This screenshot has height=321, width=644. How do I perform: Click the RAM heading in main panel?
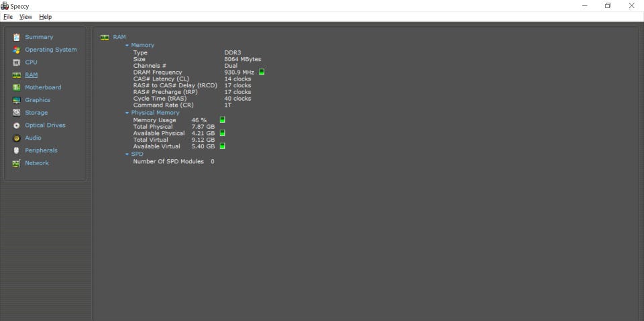(119, 37)
